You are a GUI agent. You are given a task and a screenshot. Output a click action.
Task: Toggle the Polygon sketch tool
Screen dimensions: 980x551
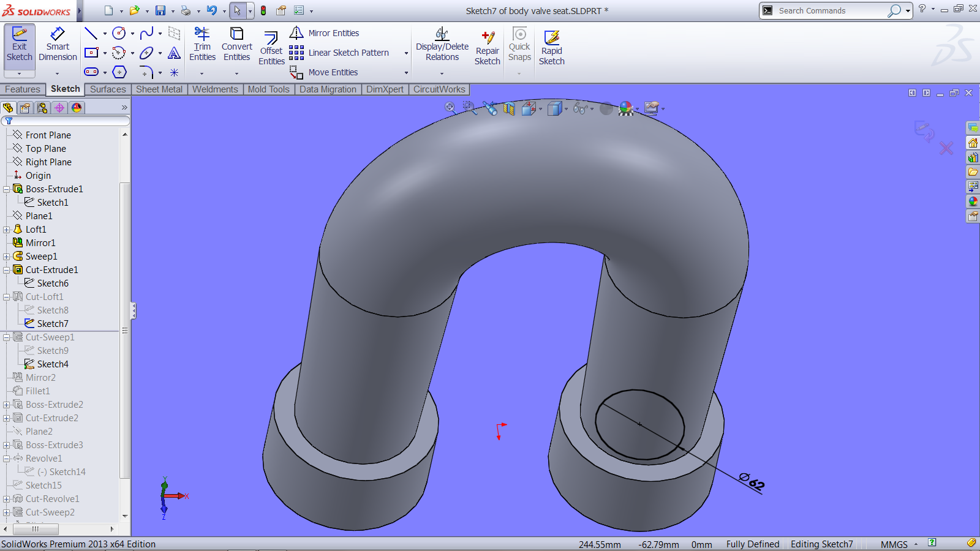119,72
